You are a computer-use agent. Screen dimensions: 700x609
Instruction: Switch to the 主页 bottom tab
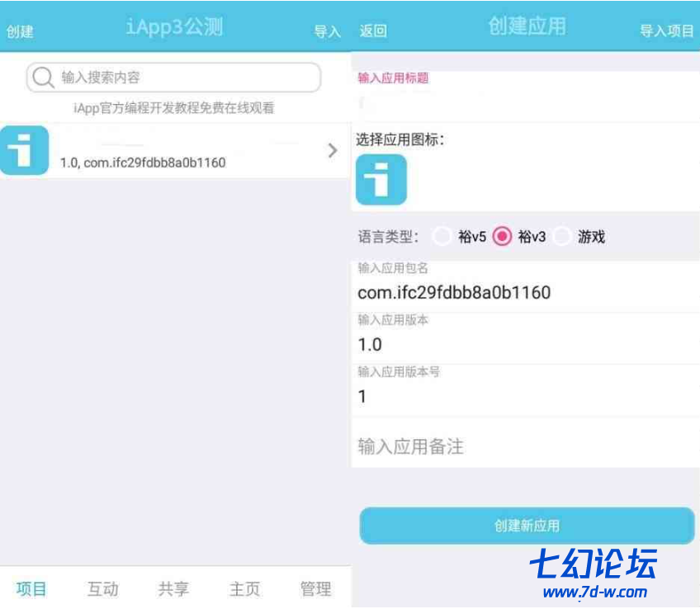click(x=244, y=589)
